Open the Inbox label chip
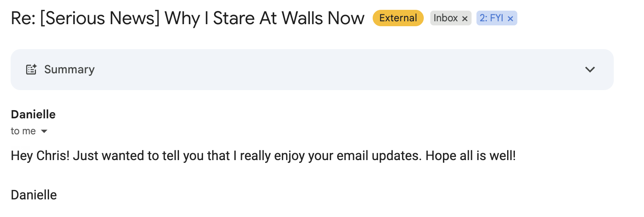 tap(445, 18)
